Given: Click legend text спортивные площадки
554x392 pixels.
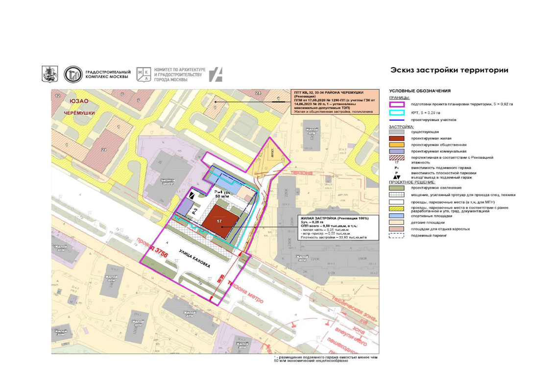Looking at the screenshot, I should click(432, 216).
